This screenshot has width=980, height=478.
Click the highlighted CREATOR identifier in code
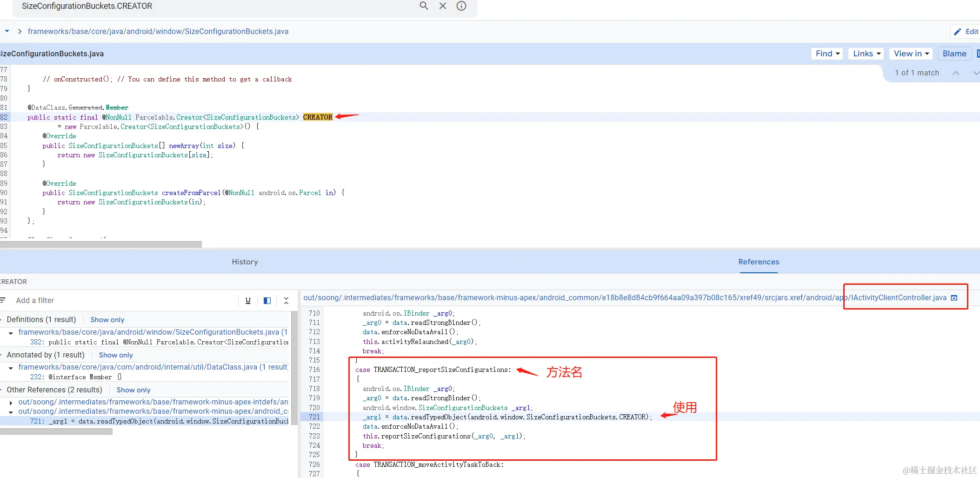[x=318, y=117]
